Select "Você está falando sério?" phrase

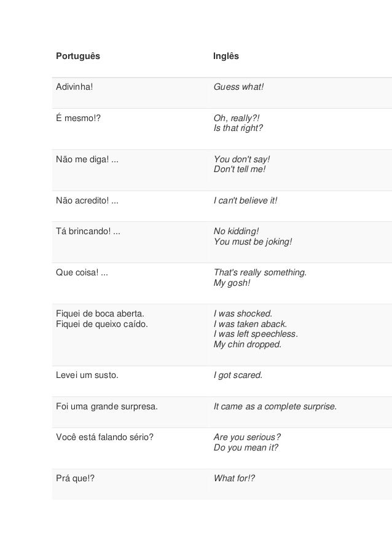(x=104, y=437)
